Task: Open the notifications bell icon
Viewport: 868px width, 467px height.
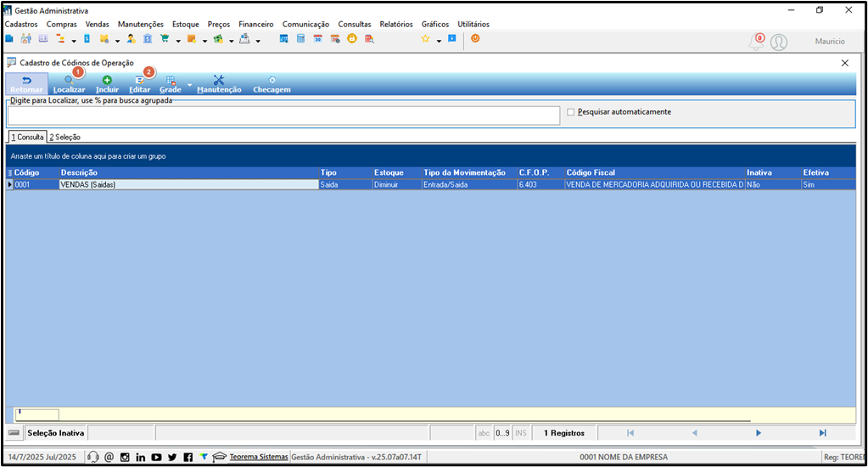Action: pos(756,42)
